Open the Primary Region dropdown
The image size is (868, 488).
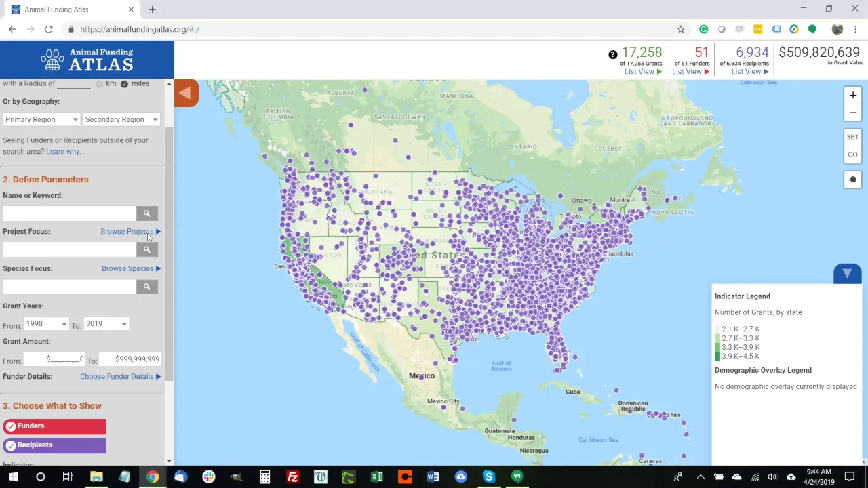pyautogui.click(x=41, y=119)
